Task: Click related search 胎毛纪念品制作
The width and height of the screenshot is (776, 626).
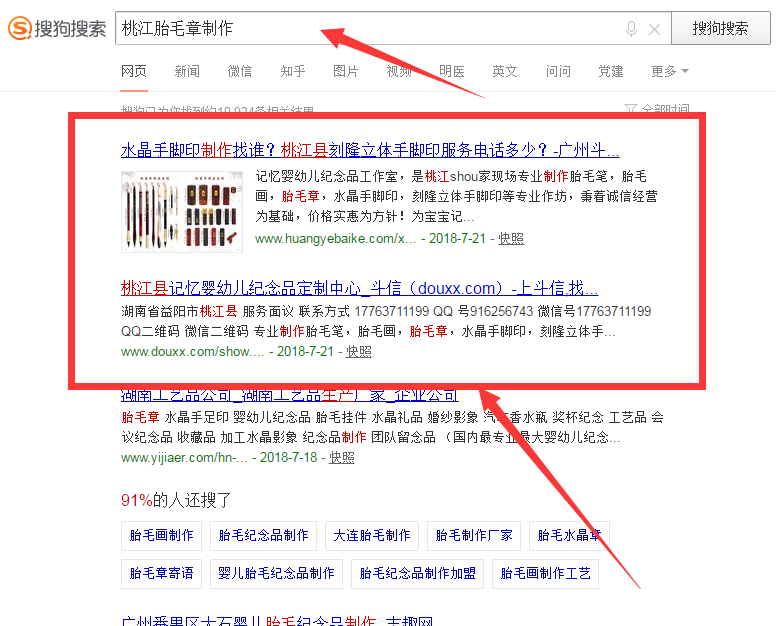Action: tap(263, 535)
